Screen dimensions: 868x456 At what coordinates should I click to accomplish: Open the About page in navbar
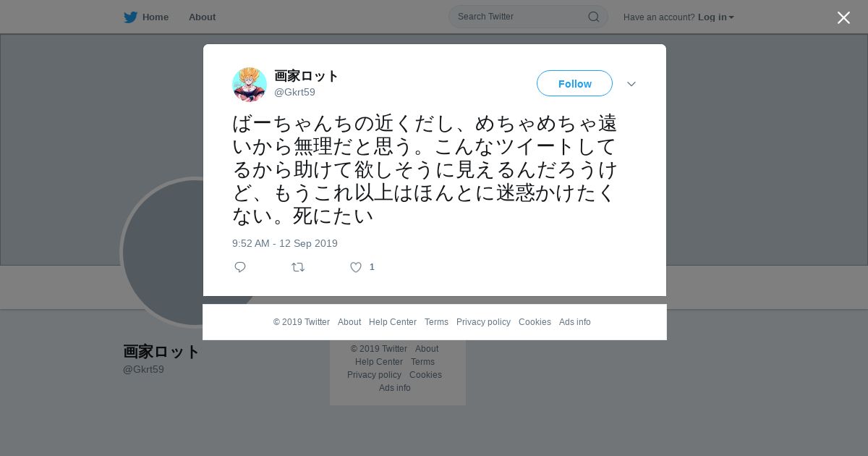point(202,17)
